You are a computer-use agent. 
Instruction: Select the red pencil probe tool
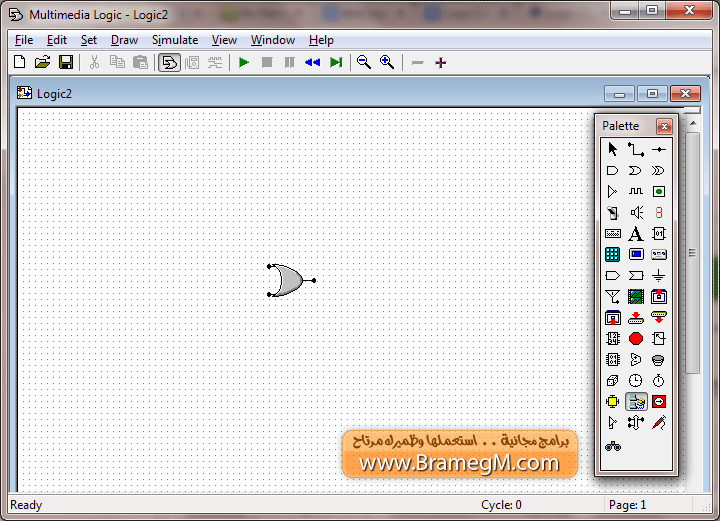click(x=659, y=423)
